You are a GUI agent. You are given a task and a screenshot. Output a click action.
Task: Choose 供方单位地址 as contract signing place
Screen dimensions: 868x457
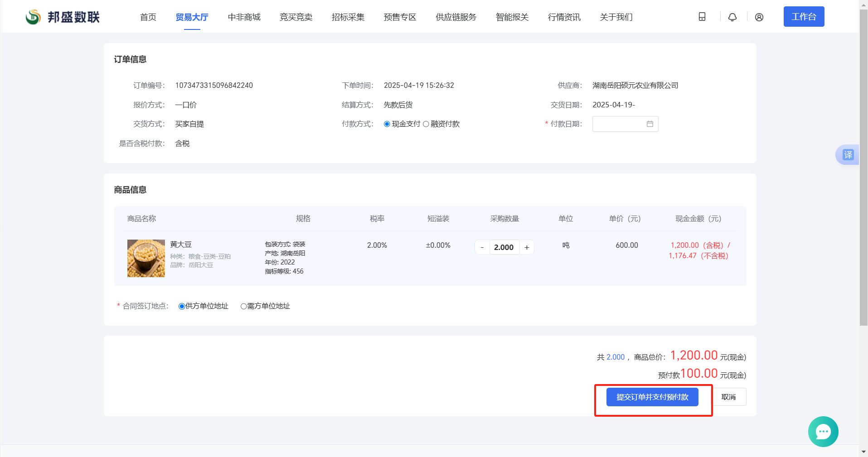pyautogui.click(x=182, y=306)
